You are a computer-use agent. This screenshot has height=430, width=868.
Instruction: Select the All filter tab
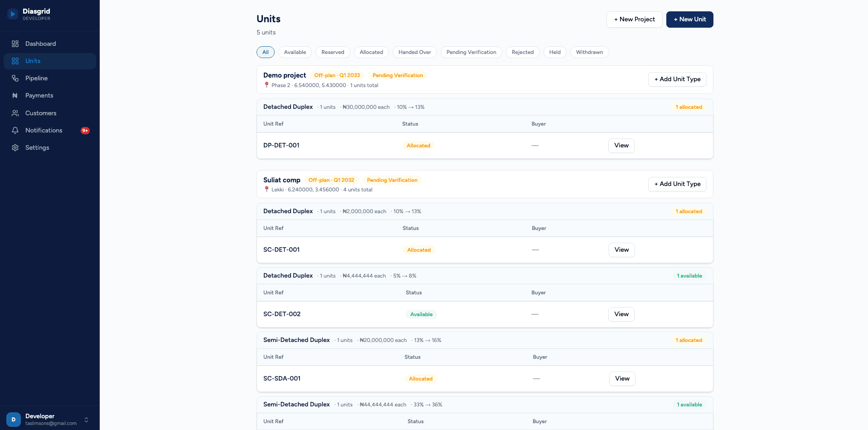tap(266, 52)
